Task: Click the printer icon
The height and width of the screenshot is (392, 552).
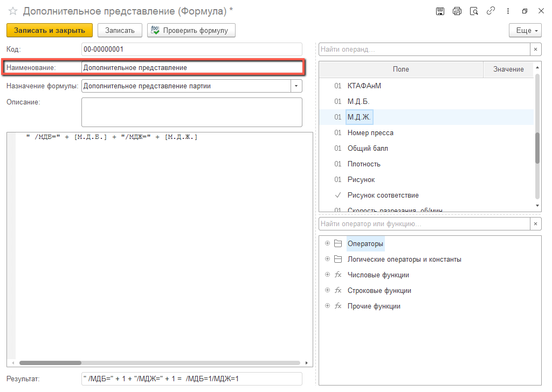Action: (457, 11)
